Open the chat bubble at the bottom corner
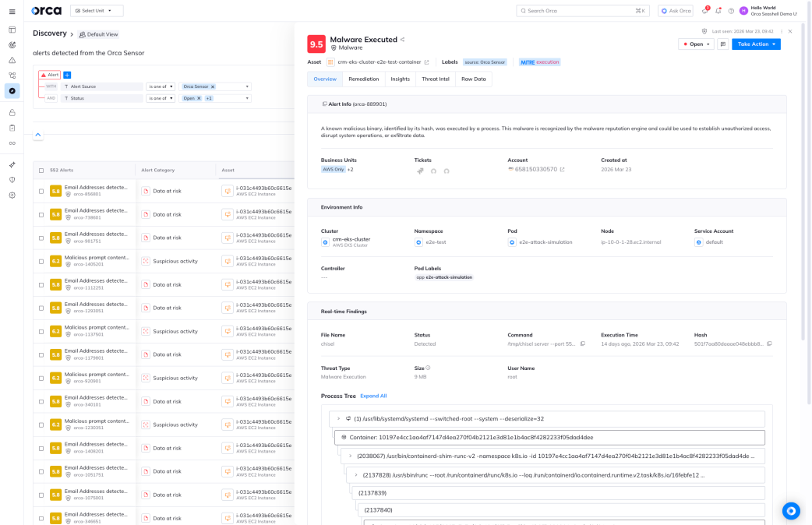Viewport: 812px width, 525px height. coord(791,511)
